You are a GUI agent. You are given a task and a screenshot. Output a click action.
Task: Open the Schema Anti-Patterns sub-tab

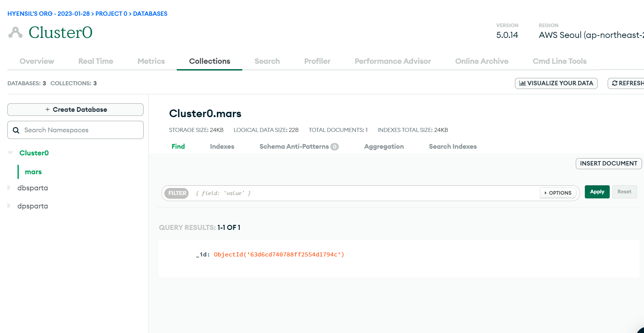[299, 146]
